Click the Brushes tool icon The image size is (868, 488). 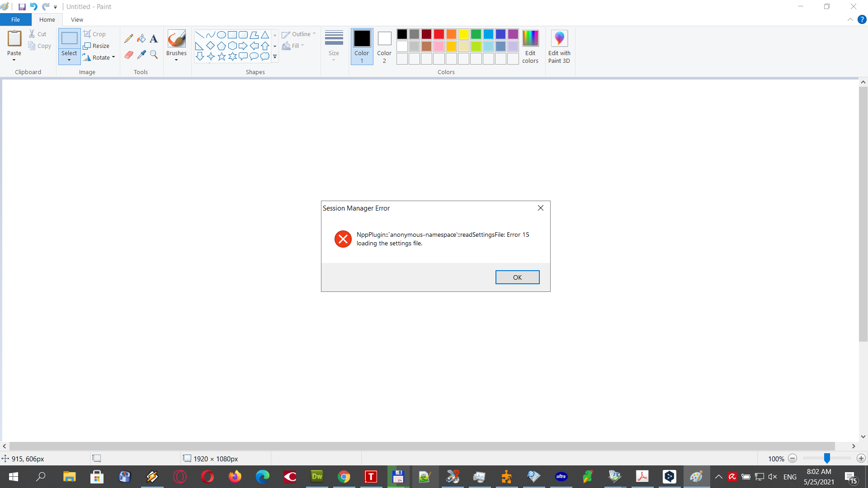176,39
